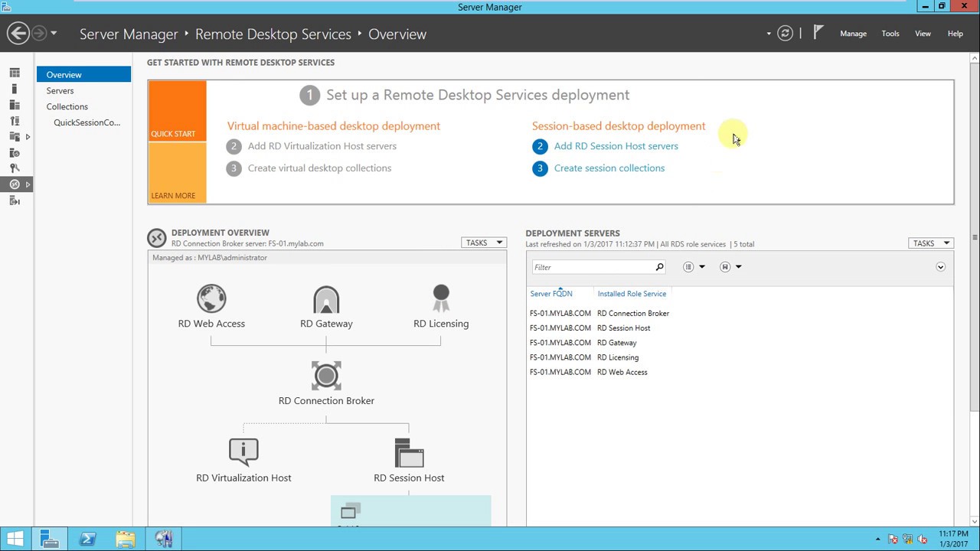The width and height of the screenshot is (980, 551).
Task: Select File and Storage Services sidebar icon
Action: click(x=15, y=137)
